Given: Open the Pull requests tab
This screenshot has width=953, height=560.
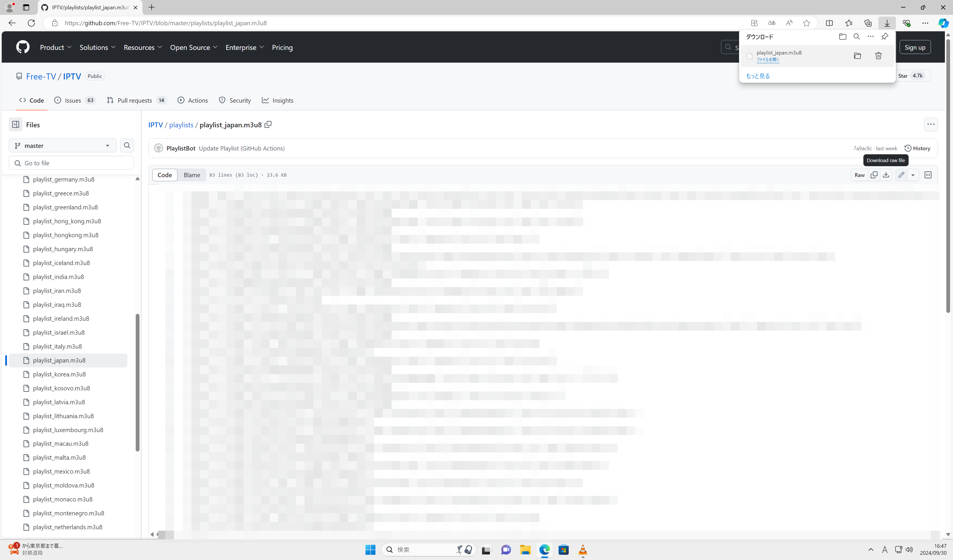Looking at the screenshot, I should pos(135,100).
